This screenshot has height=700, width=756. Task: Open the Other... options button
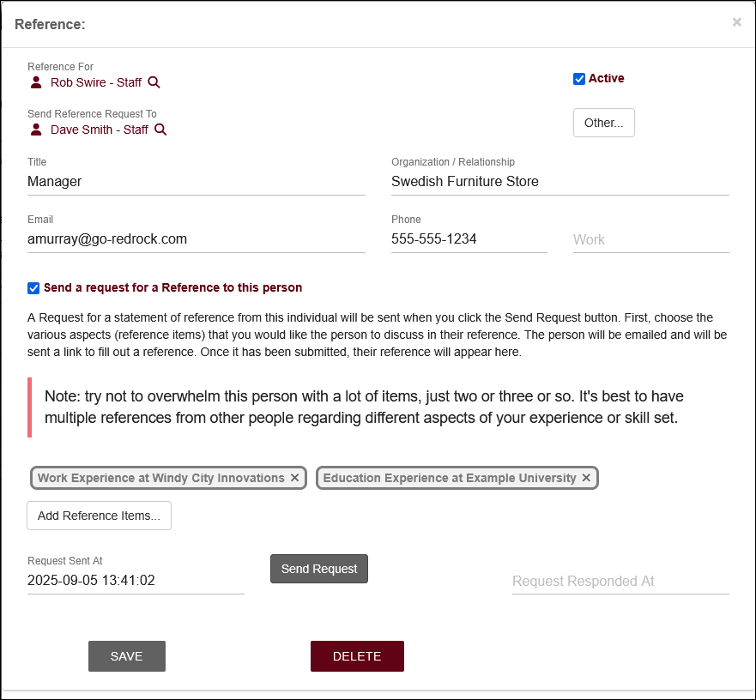(603, 123)
